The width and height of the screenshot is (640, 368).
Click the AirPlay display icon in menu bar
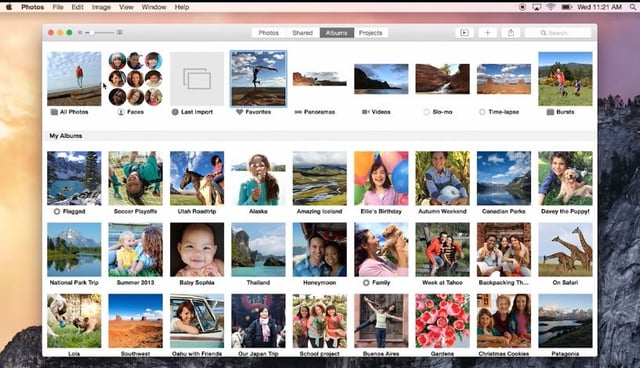[537, 7]
